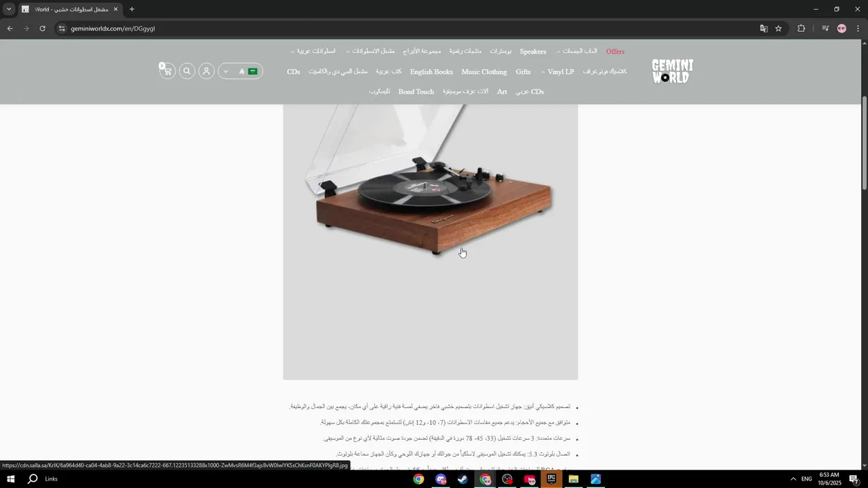This screenshot has height=488, width=868.
Task: Open the مشغل السي دي والكاسيت category
Action: [x=338, y=72]
